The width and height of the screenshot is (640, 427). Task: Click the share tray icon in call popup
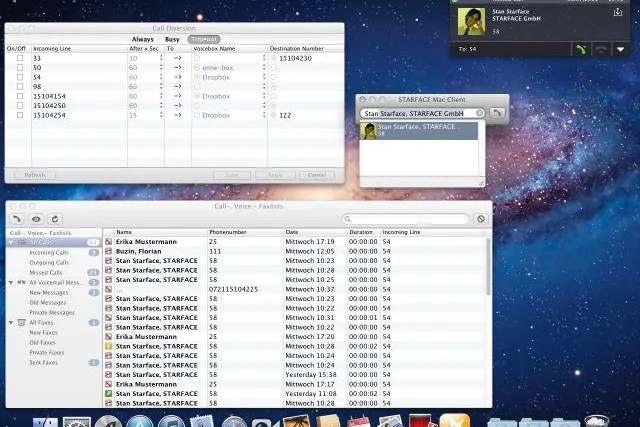618,12
